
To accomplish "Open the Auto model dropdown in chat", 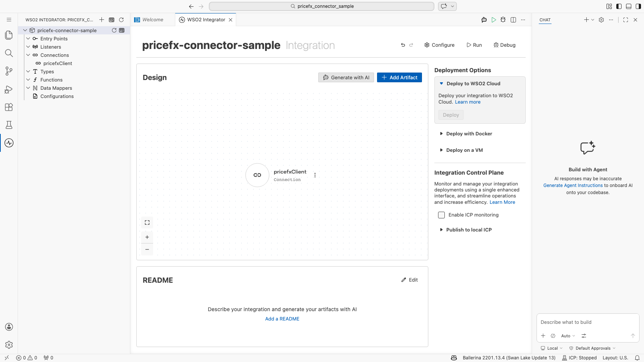I will [568, 336].
